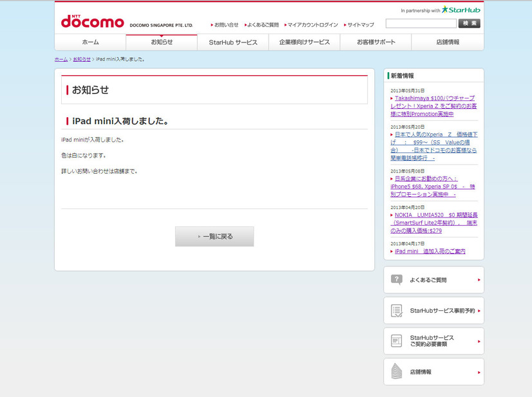The image size is (532, 397).
Task: Click the question mark FAQ icon
Action: (x=396, y=280)
